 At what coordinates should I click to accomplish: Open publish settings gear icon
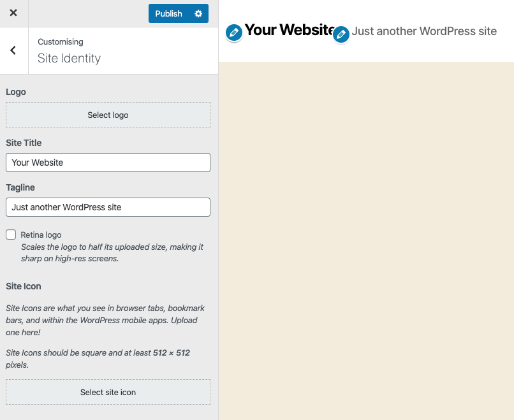198,13
